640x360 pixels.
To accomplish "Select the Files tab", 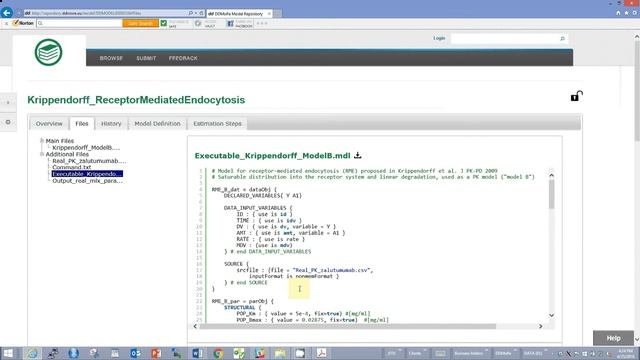I will click(82, 124).
